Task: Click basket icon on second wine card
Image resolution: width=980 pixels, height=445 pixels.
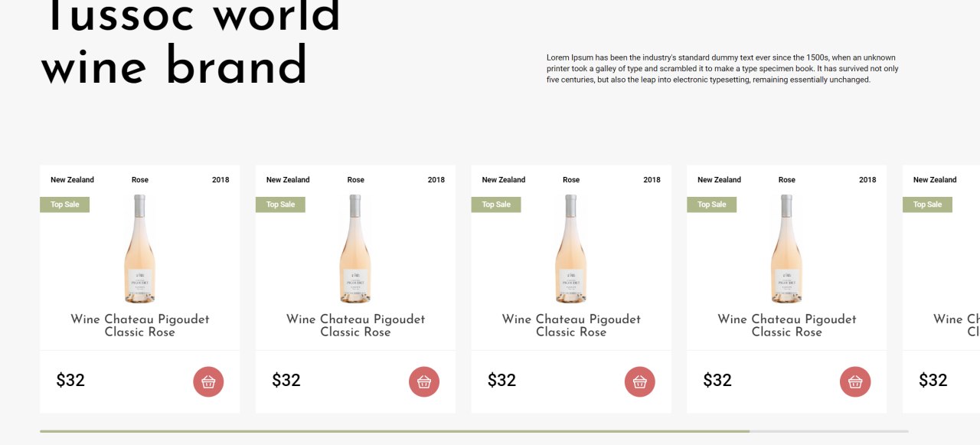Action: coord(424,381)
